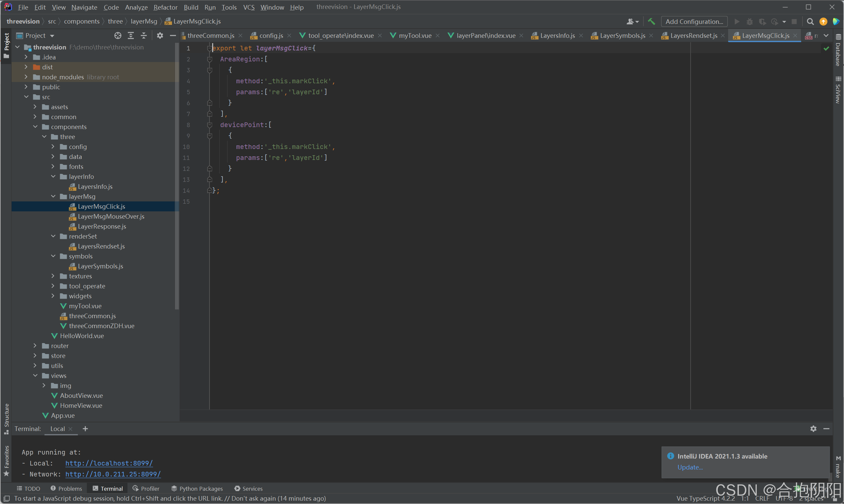
Task: Toggle fold marker on line 2 AreaRegion
Action: click(x=210, y=59)
